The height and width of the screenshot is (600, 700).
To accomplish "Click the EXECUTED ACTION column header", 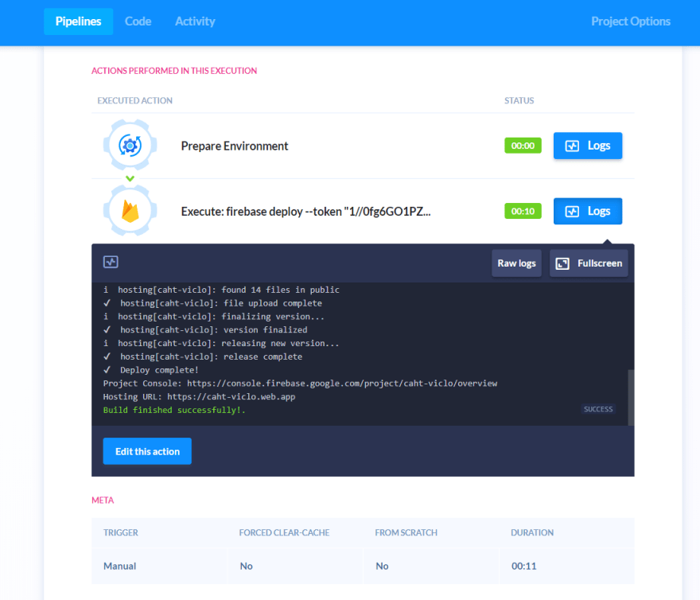I will 134,100.
